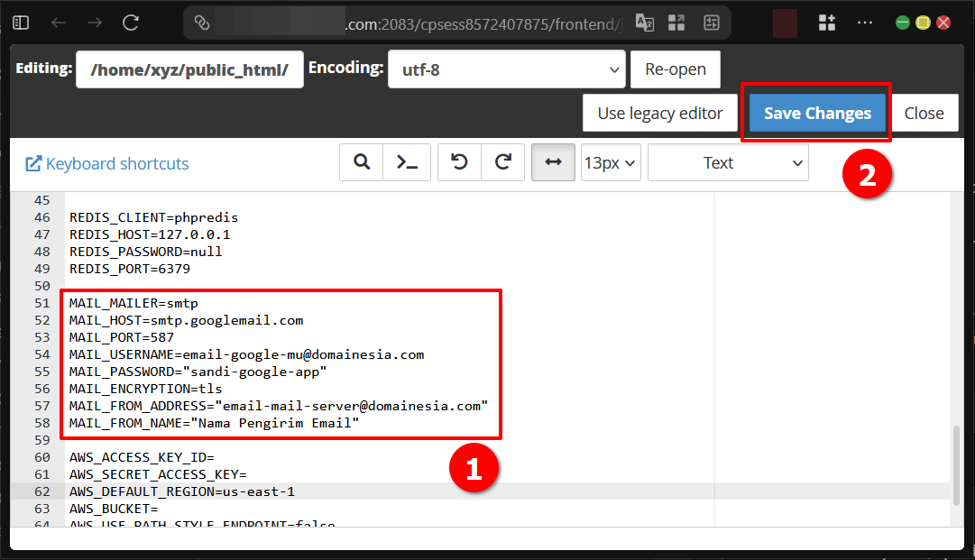Redo an edit using the redo icon

pos(505,162)
